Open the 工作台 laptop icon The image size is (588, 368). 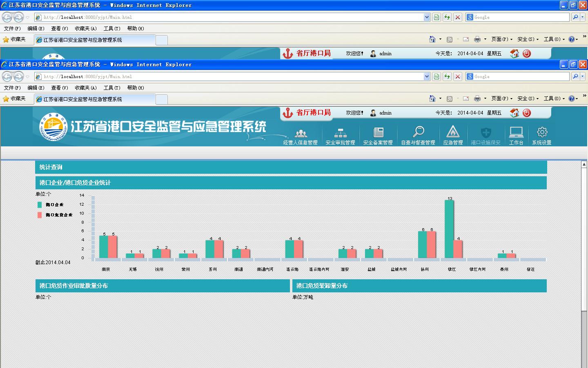pyautogui.click(x=516, y=132)
